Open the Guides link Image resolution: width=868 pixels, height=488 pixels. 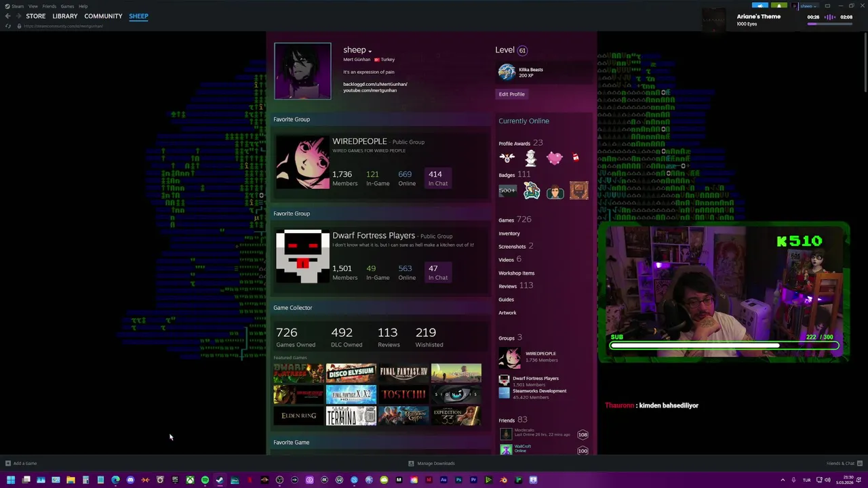point(507,300)
